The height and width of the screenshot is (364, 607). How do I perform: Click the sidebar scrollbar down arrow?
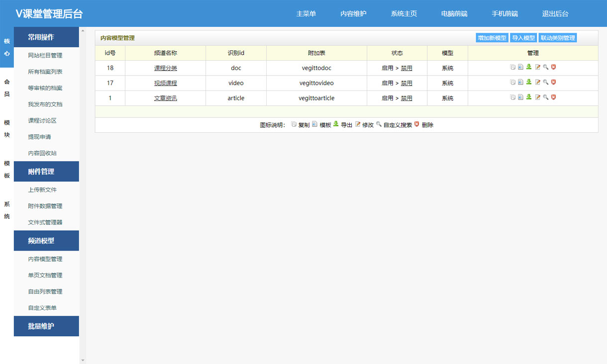tap(83, 360)
